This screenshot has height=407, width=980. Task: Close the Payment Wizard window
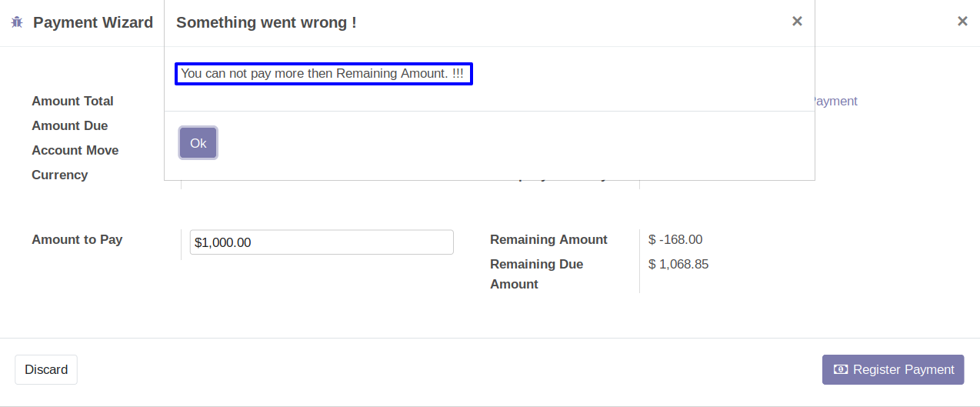click(x=962, y=22)
